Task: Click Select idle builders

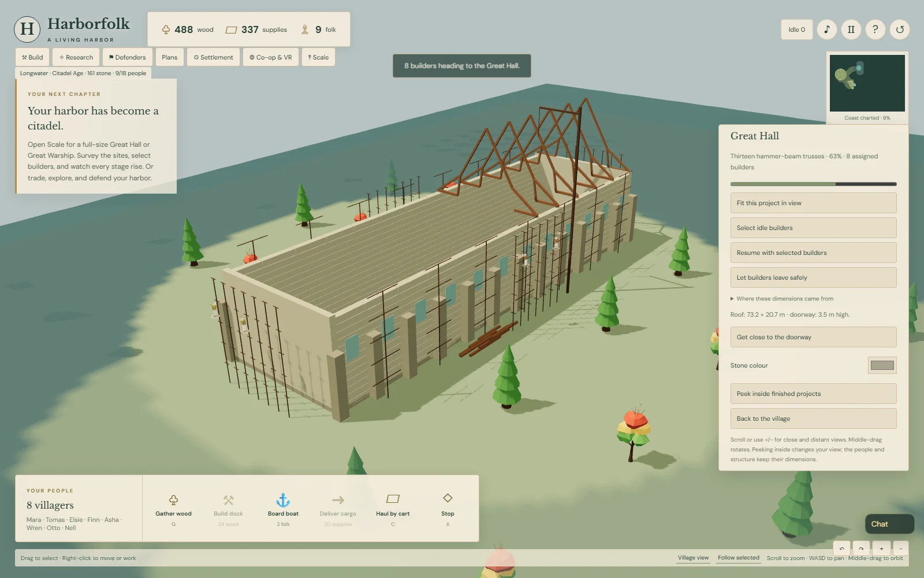Action: click(x=813, y=228)
